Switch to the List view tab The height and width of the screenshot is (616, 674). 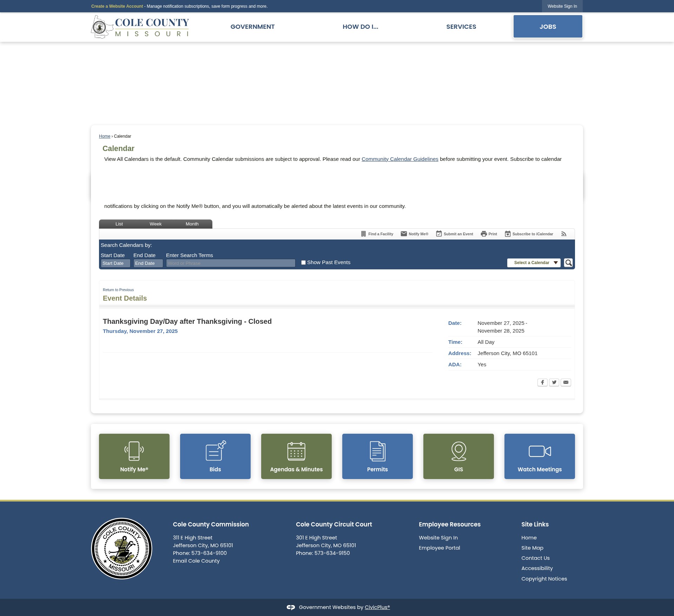119,224
